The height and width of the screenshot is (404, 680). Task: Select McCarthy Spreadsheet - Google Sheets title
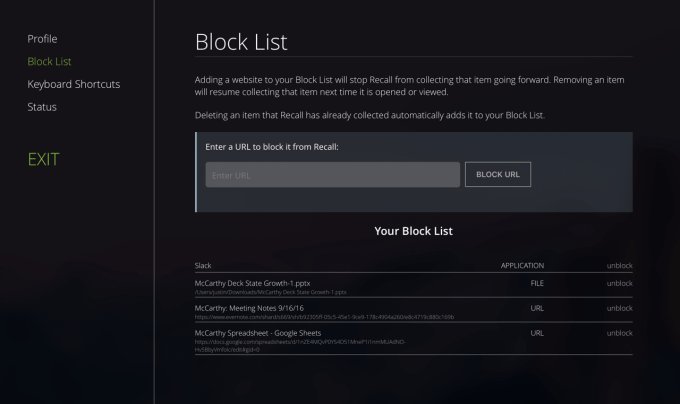coord(256,331)
